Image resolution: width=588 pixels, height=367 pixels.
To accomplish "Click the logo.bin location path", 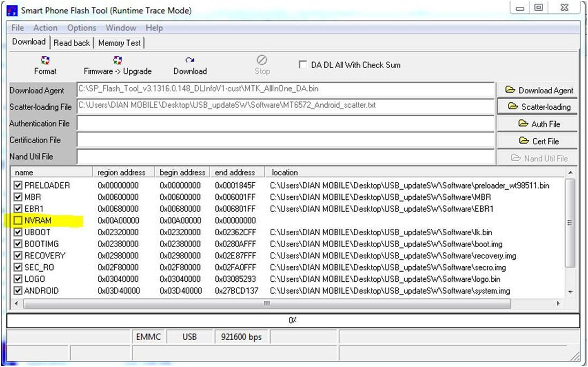I will click(385, 279).
